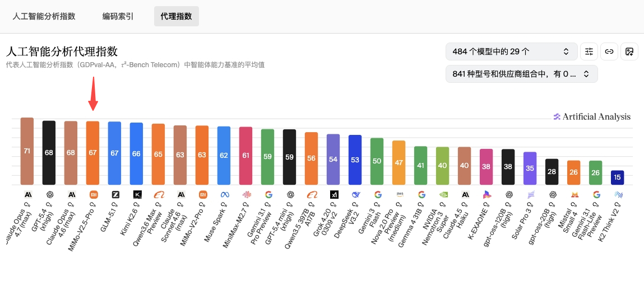Image resolution: width=644 pixels, height=281 pixels.
Task: Click the Meta logo for Muse Spark
Action: pos(224,194)
